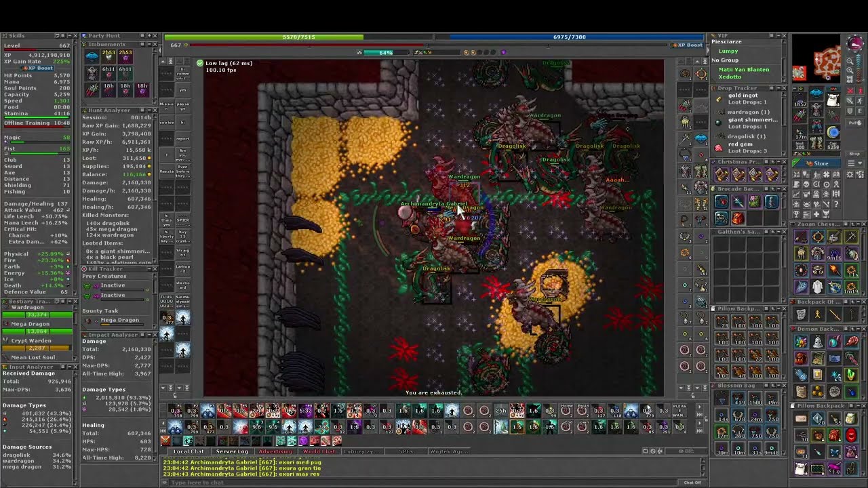The width and height of the screenshot is (868, 488).
Task: Open the Wojtek Agr chat tab
Action: [x=449, y=451]
